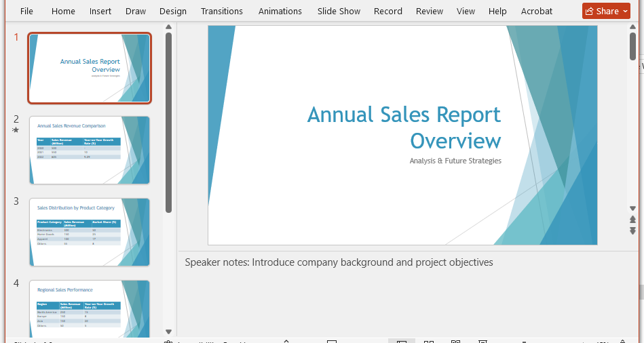Go to the next slide with double-down arrow
This screenshot has height=343, width=644.
632,231
